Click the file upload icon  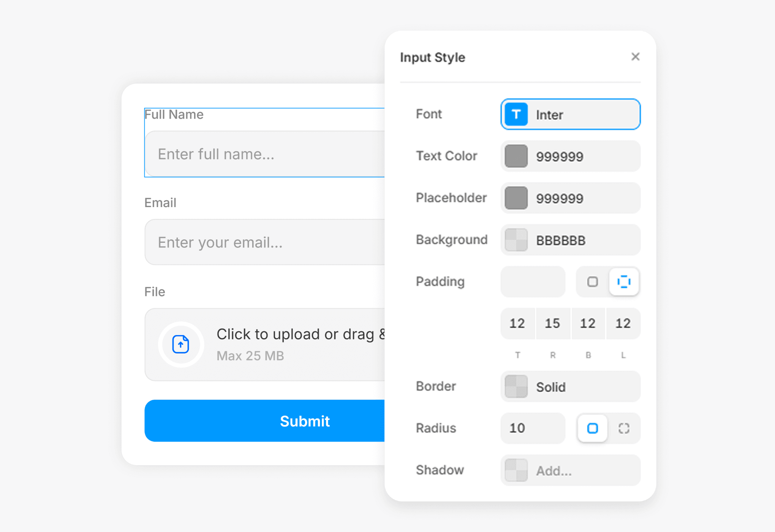click(x=181, y=344)
